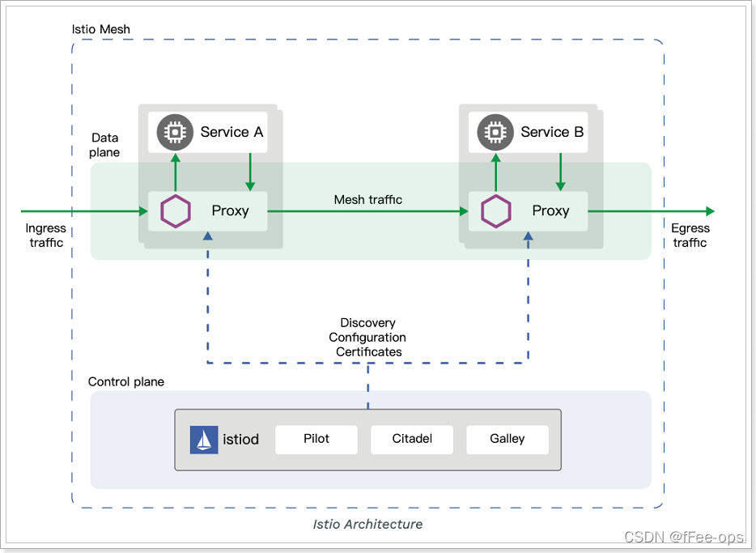Viewport: 756px width, 553px height.
Task: Click the Discovery text line
Action: coord(367,322)
